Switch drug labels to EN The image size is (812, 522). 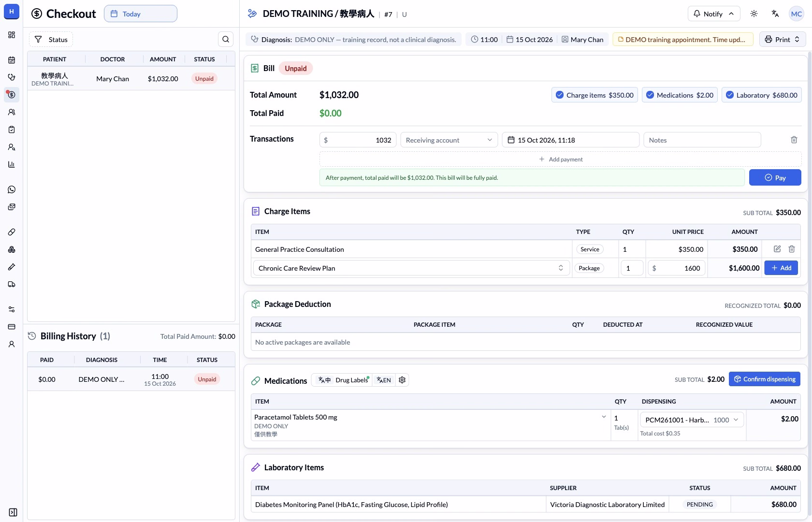pyautogui.click(x=384, y=380)
